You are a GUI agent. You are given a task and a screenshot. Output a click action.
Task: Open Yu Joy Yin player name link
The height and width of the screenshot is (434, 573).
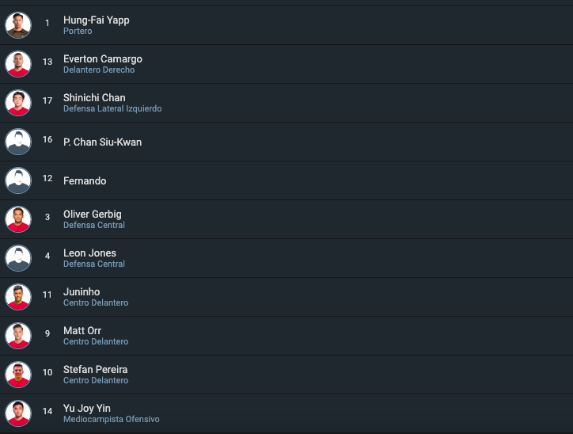(87, 408)
